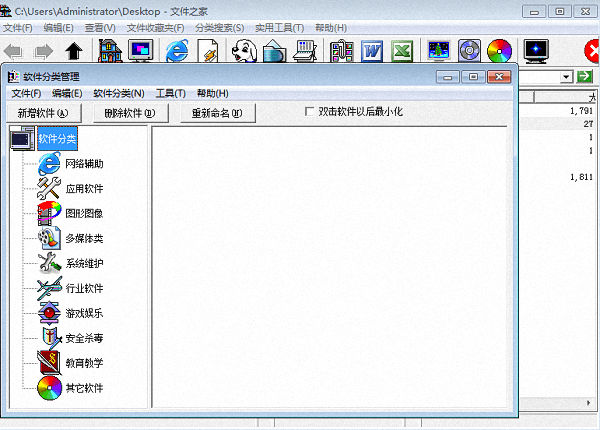Click the disc media toolbar icon
The height and width of the screenshot is (430, 600).
pyautogui.click(x=469, y=50)
